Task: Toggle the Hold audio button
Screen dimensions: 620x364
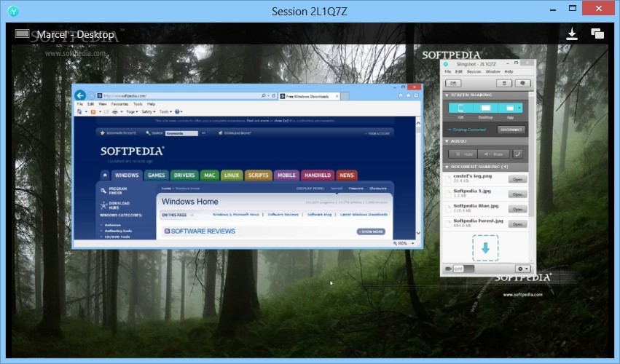Action: point(463,154)
